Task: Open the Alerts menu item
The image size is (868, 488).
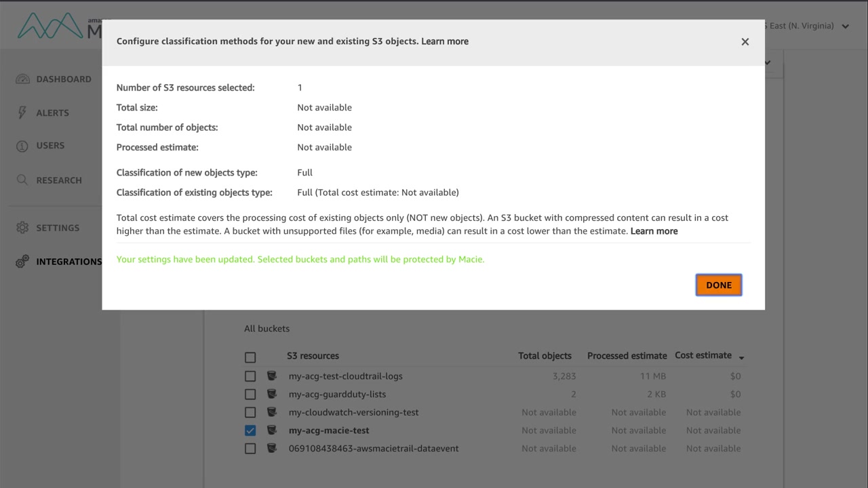Action: point(52,113)
